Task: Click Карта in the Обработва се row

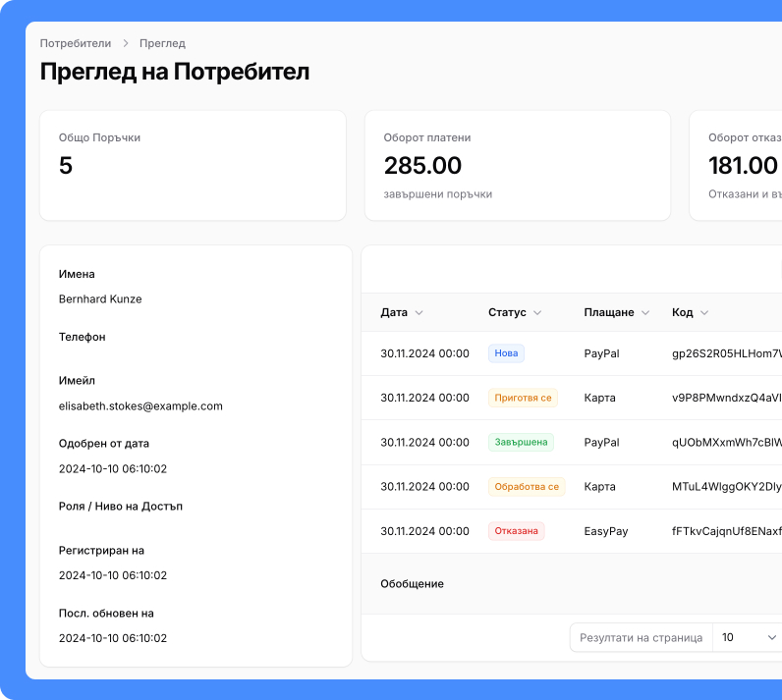Action: tap(599, 486)
